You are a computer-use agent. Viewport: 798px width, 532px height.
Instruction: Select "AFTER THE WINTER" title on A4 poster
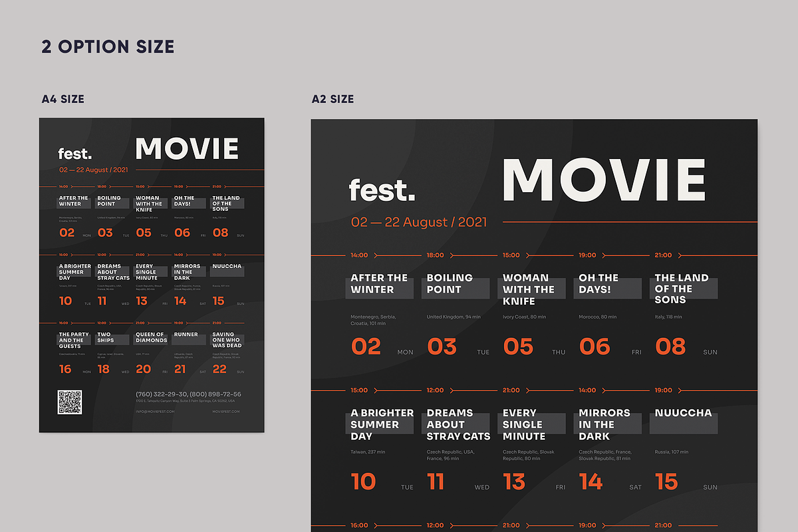click(x=73, y=201)
